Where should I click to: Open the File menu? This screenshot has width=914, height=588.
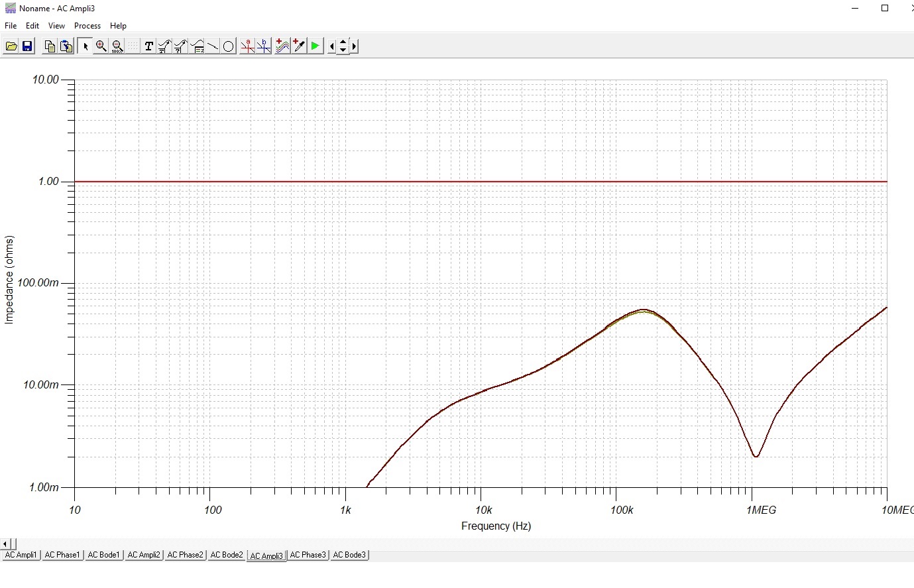click(x=11, y=26)
